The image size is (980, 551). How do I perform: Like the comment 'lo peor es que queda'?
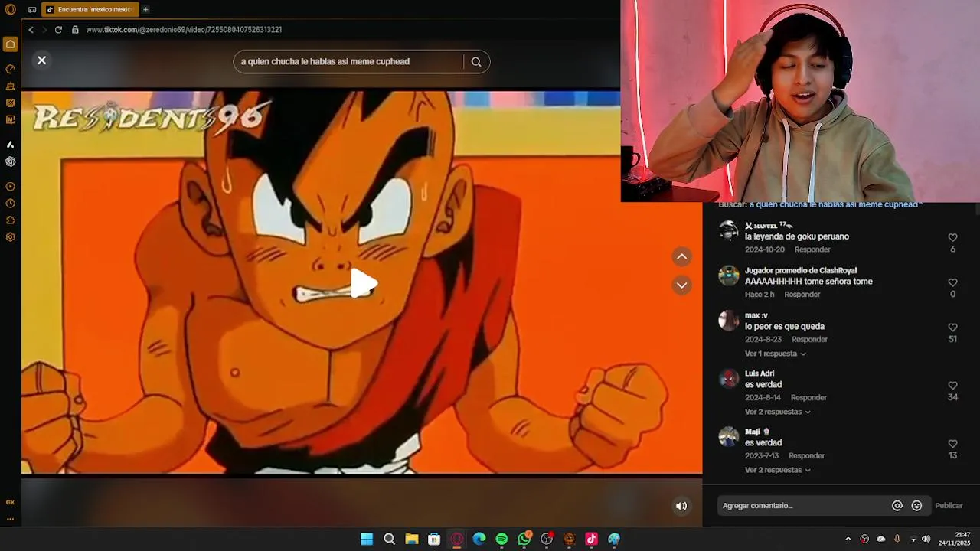[x=952, y=328]
